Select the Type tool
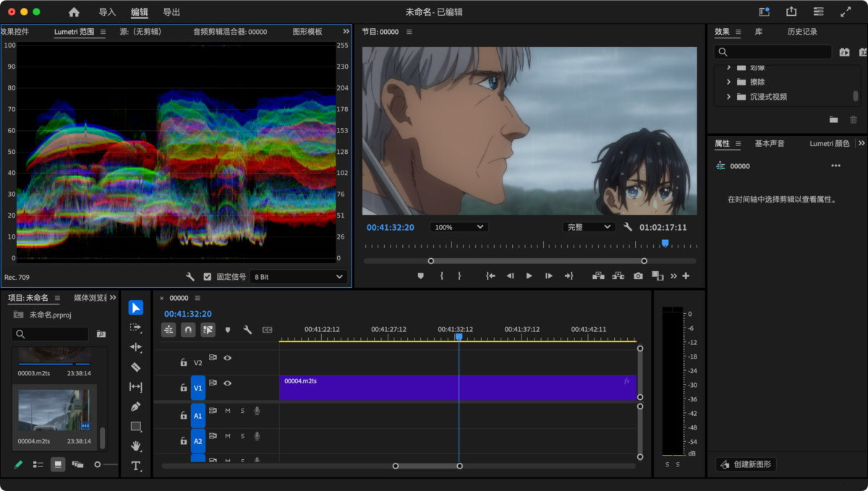The image size is (868, 491). click(135, 466)
